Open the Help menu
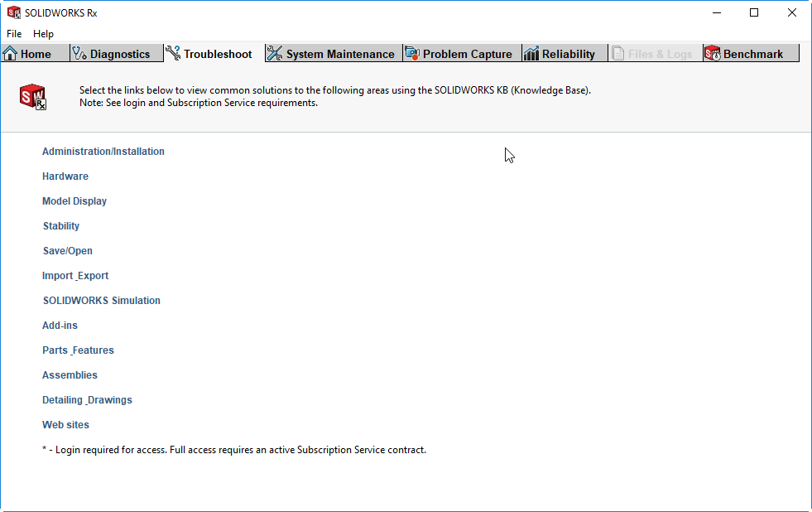 click(x=43, y=34)
